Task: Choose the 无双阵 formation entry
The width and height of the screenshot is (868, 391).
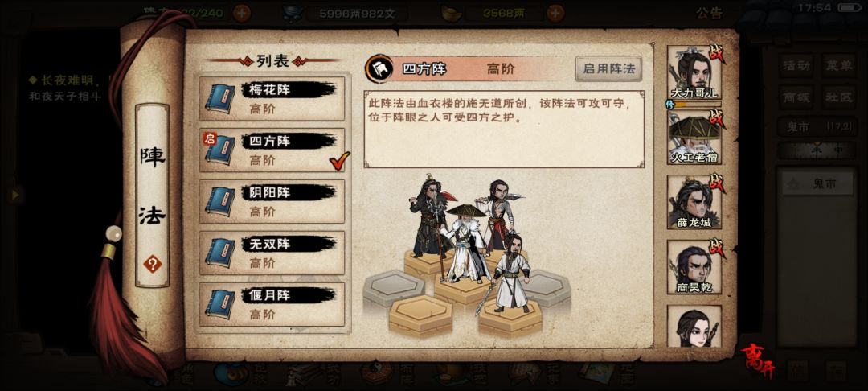Action: pyautogui.click(x=272, y=253)
